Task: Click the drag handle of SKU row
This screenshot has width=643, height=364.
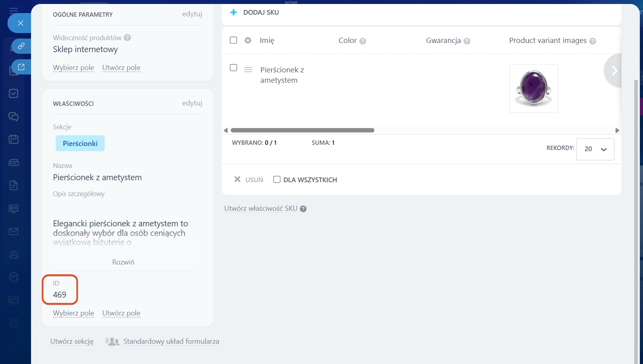Action: click(248, 70)
